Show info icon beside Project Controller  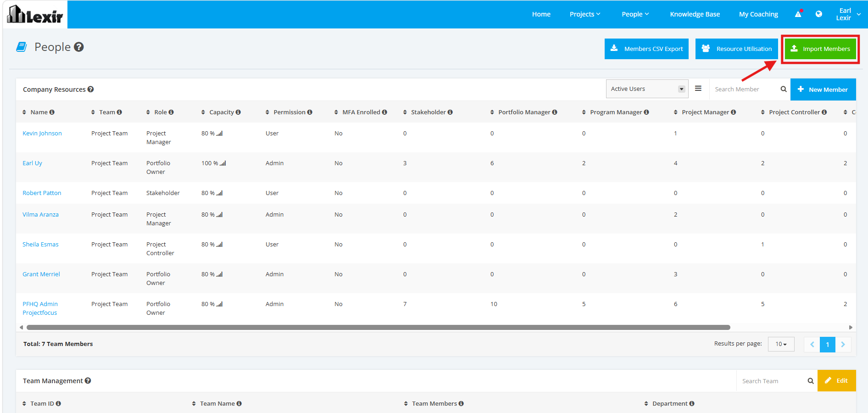[x=824, y=112]
